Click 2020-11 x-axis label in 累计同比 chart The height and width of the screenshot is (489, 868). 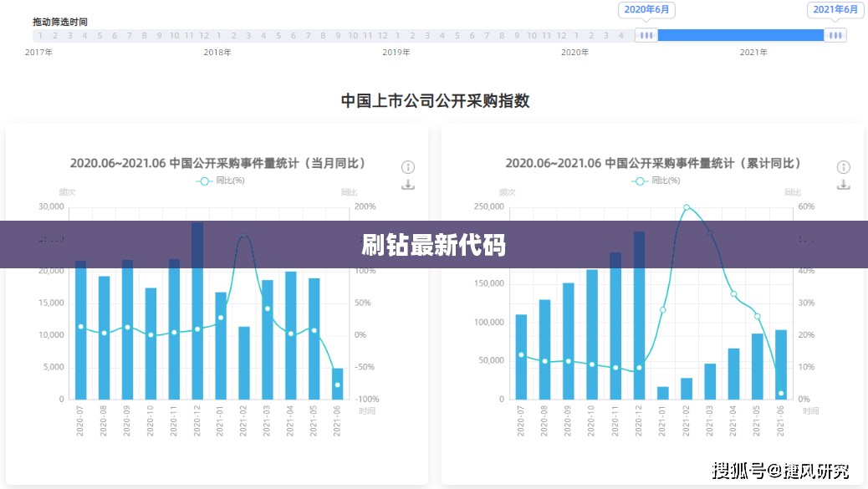(x=615, y=421)
